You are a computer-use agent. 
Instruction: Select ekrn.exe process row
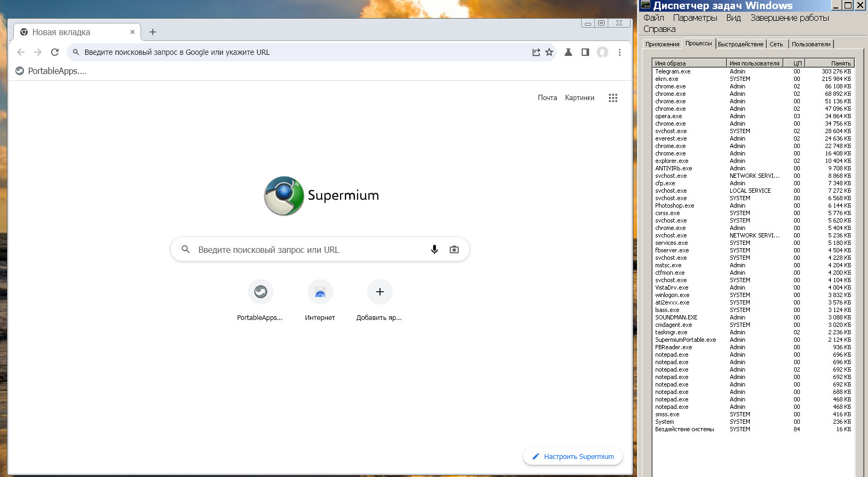pos(753,79)
